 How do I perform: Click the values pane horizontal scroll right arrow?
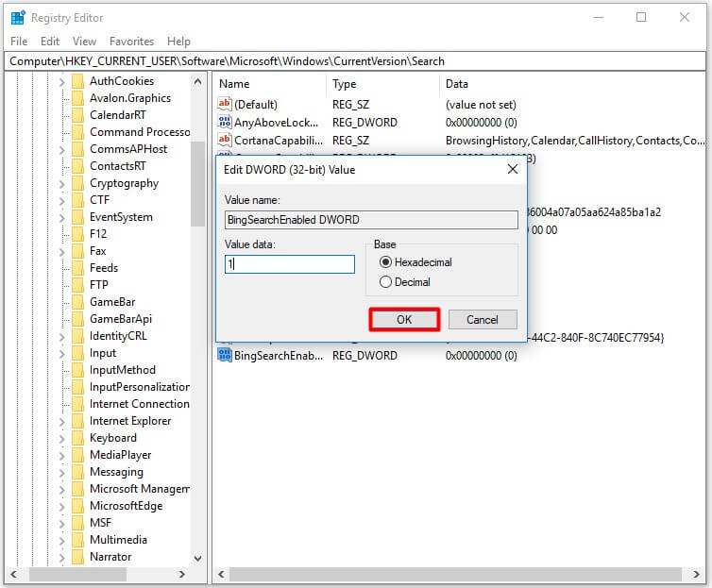[x=697, y=574]
